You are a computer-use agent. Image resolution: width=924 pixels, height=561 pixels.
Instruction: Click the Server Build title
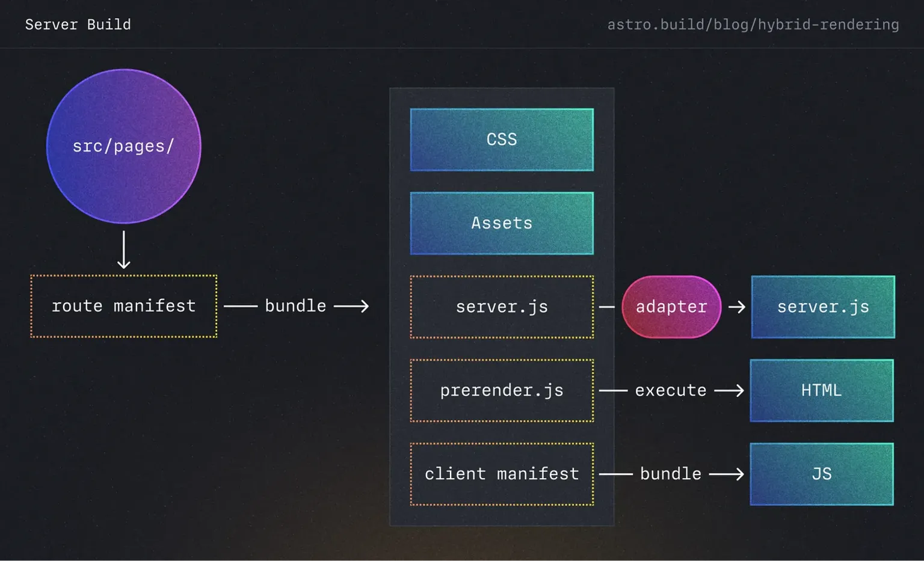click(78, 24)
